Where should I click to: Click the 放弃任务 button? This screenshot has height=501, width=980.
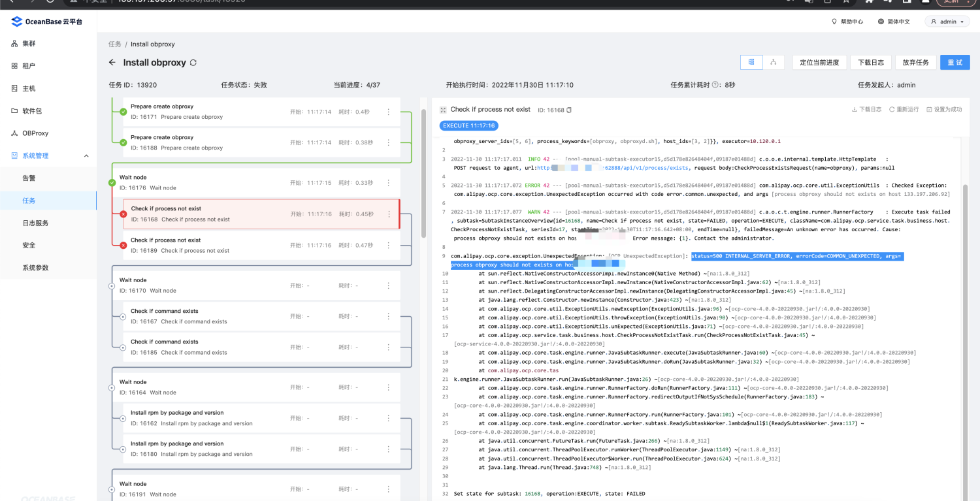point(915,62)
